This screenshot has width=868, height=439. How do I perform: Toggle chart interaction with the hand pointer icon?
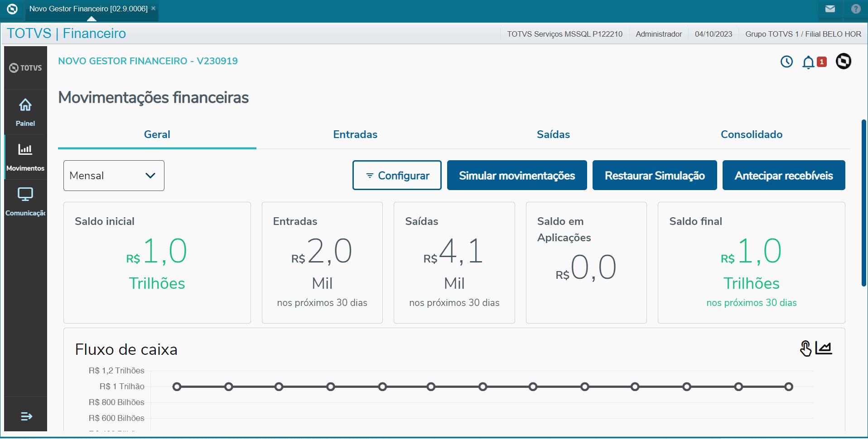pyautogui.click(x=805, y=348)
